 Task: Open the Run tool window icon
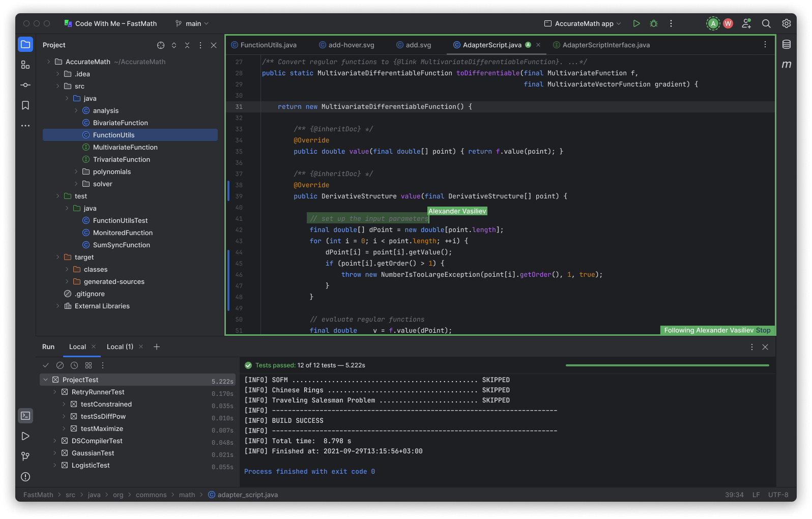[25, 436]
